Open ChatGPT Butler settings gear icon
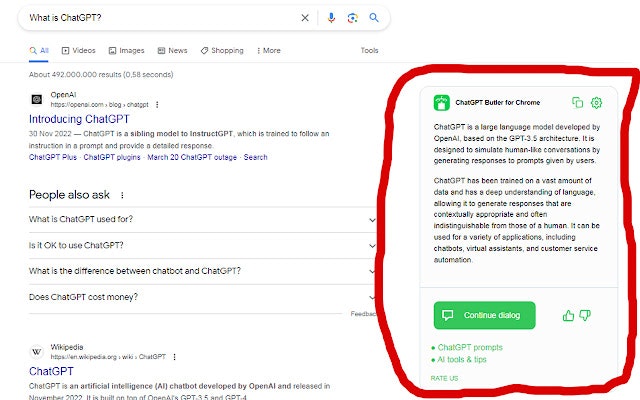This screenshot has height=400, width=640. pos(596,102)
